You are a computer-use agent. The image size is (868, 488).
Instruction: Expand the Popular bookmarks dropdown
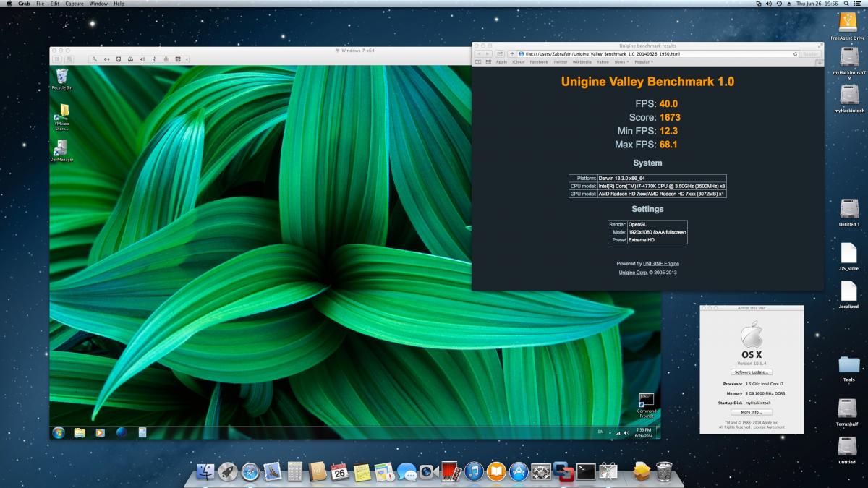(643, 62)
